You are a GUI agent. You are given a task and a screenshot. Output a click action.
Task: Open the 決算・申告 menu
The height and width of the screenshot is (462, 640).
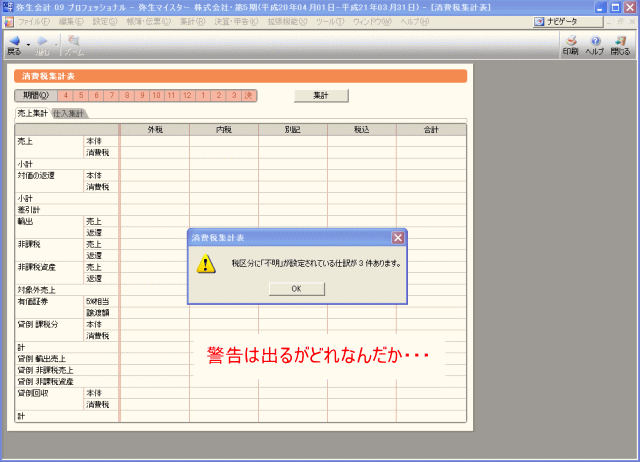236,22
